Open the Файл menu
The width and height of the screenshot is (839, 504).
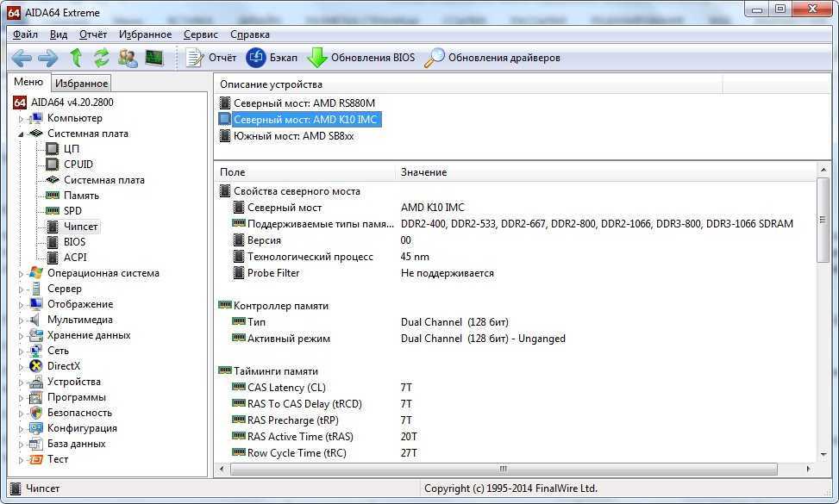point(25,34)
